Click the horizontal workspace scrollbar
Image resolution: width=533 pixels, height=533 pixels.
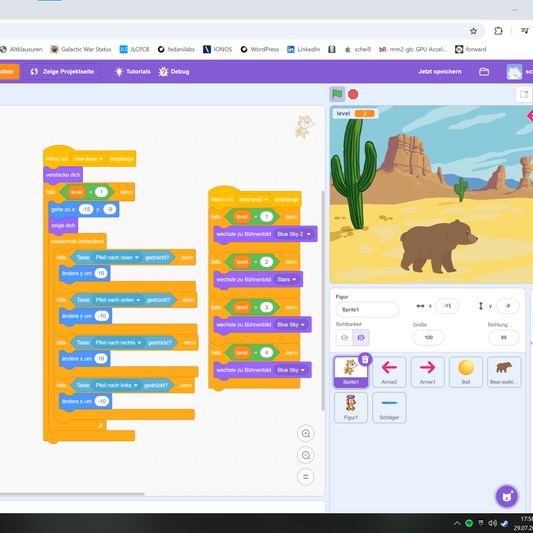pos(72,494)
